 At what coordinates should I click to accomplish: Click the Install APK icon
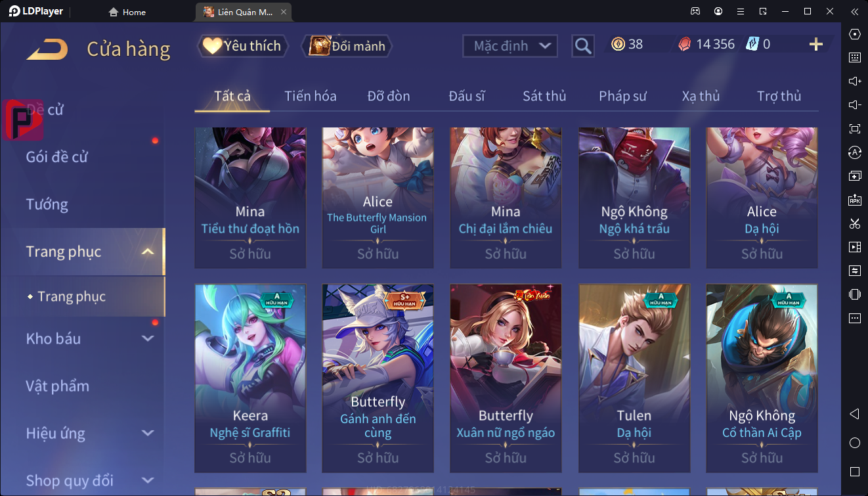pyautogui.click(x=854, y=200)
